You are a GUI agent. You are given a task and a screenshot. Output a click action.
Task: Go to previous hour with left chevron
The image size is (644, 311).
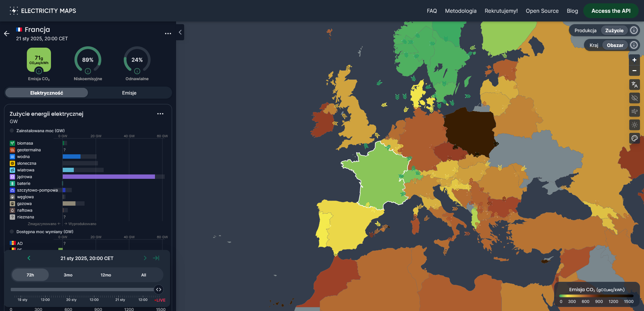click(29, 258)
